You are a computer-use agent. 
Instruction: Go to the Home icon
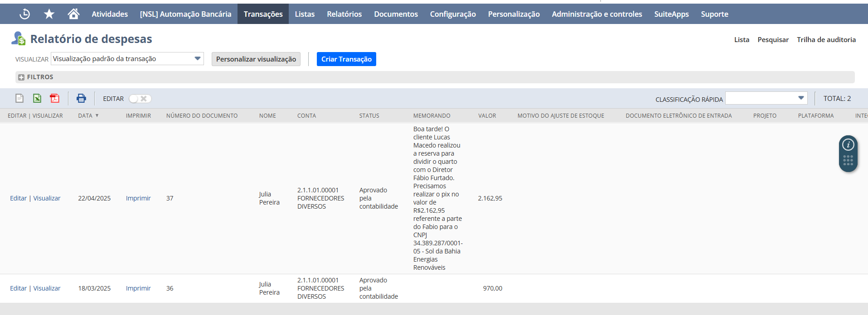tap(73, 14)
